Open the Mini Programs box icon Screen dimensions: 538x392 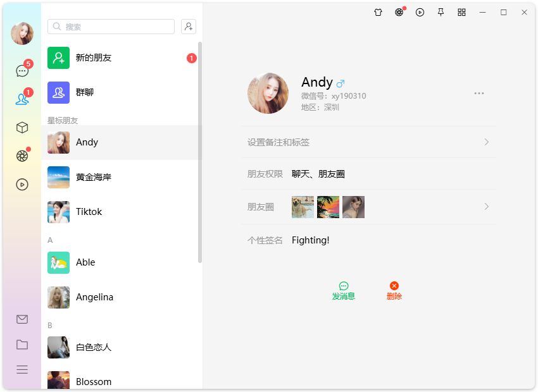[22, 127]
